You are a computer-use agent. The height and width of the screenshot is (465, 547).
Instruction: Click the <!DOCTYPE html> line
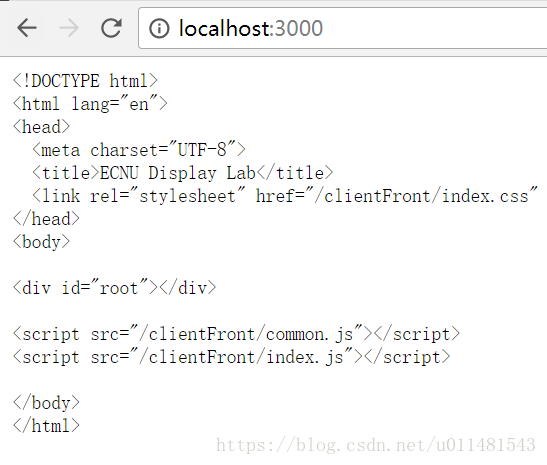[85, 81]
